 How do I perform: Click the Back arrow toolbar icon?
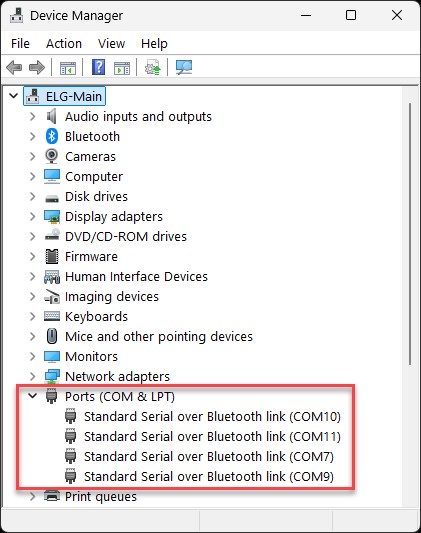click(x=14, y=67)
